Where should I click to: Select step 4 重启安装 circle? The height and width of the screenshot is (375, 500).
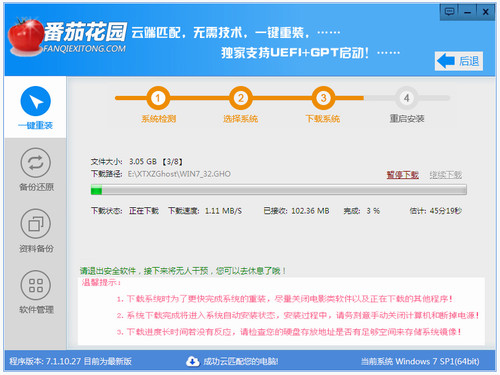tap(406, 98)
